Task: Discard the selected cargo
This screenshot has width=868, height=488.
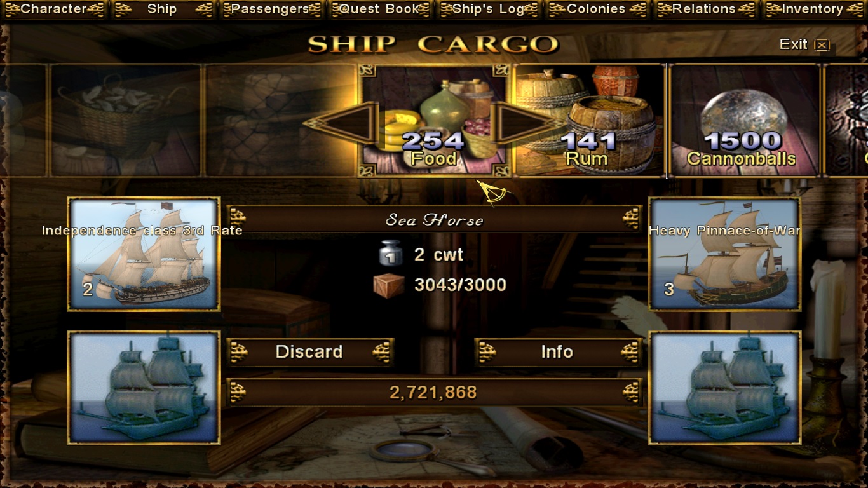Action: pos(309,352)
